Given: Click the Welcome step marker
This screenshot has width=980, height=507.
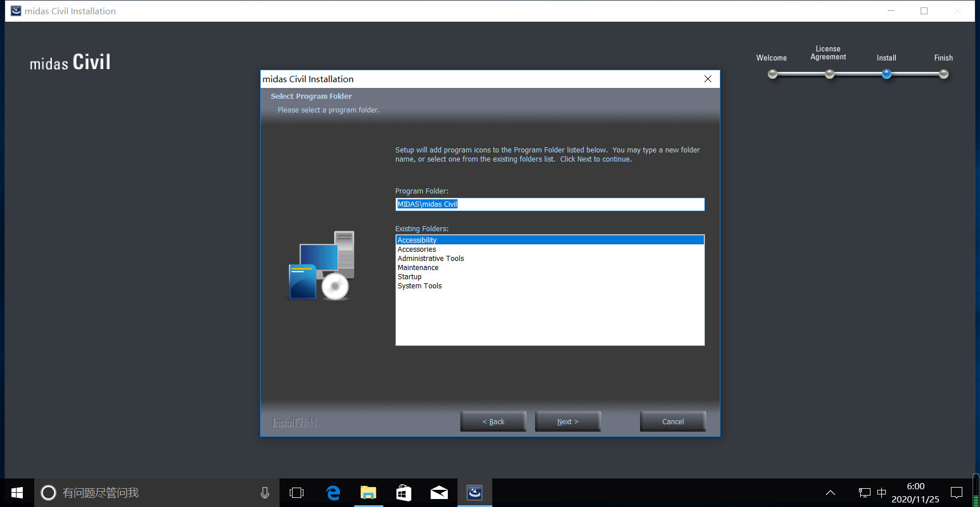Looking at the screenshot, I should click(772, 74).
